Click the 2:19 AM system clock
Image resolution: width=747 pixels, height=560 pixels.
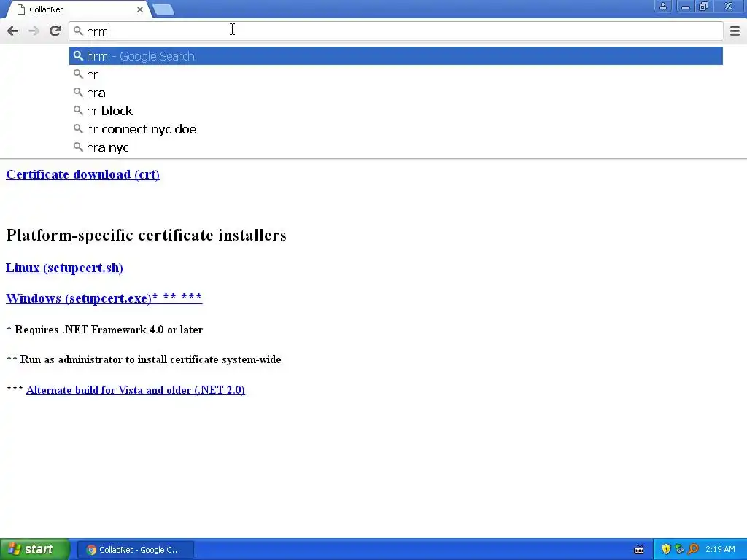point(720,550)
